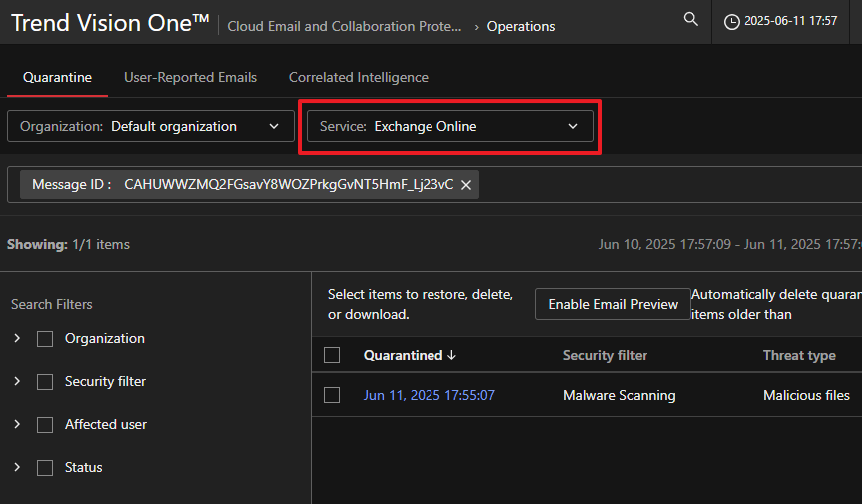Viewport: 862px width, 504px height.
Task: Check the Affected user filter box
Action: click(x=45, y=425)
